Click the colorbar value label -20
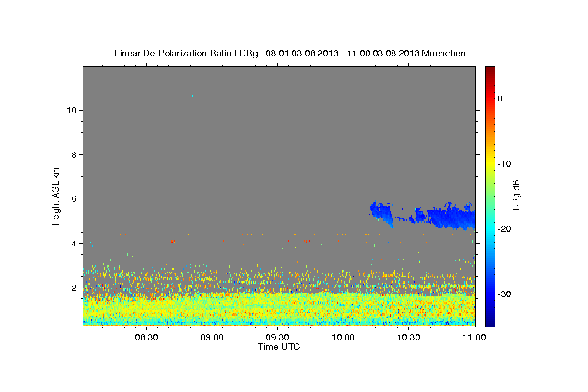 (x=504, y=229)
